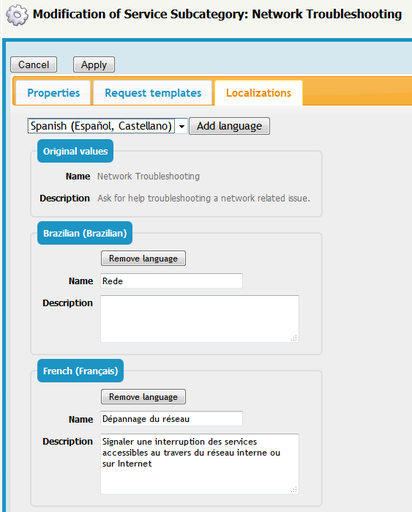Open the language dropdown arrow
The width and height of the screenshot is (412, 512).
pos(182,126)
